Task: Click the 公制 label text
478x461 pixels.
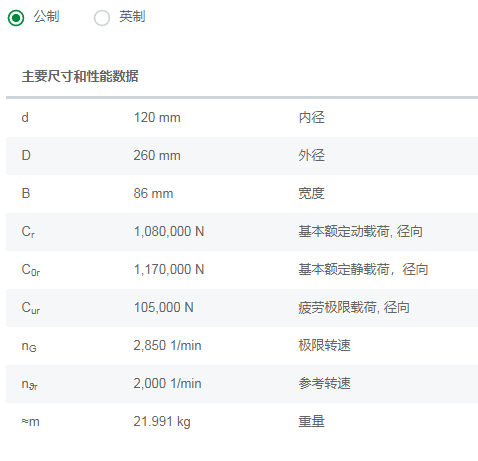Action: tap(46, 16)
